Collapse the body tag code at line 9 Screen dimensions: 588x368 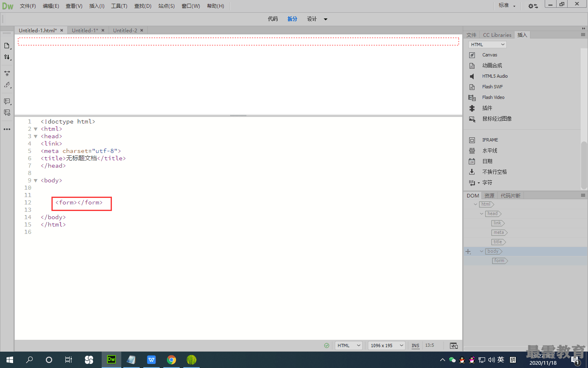point(36,181)
